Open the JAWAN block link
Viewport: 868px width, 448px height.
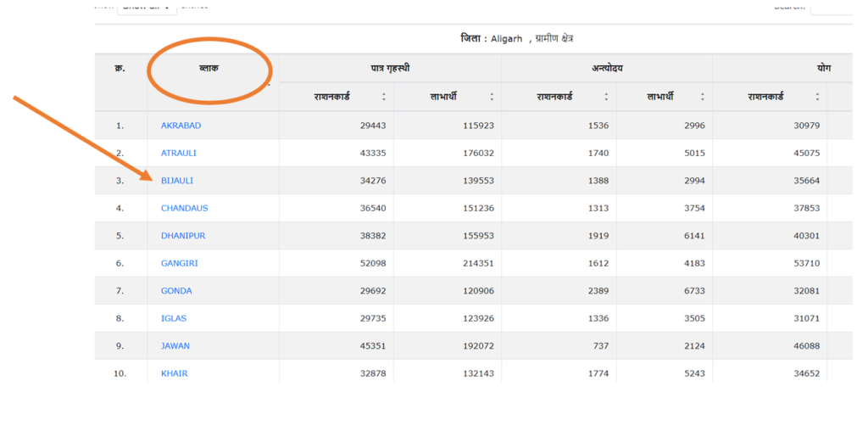click(x=175, y=346)
